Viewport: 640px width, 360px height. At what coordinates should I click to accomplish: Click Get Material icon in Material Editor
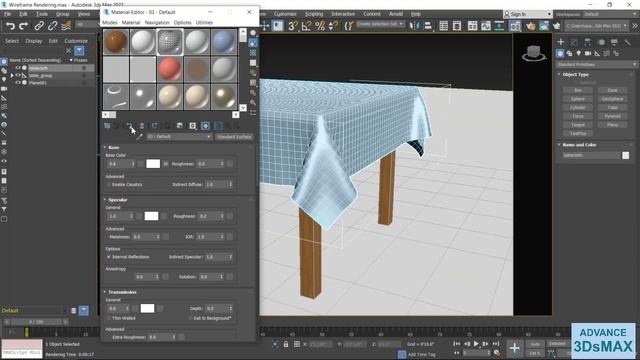107,126
